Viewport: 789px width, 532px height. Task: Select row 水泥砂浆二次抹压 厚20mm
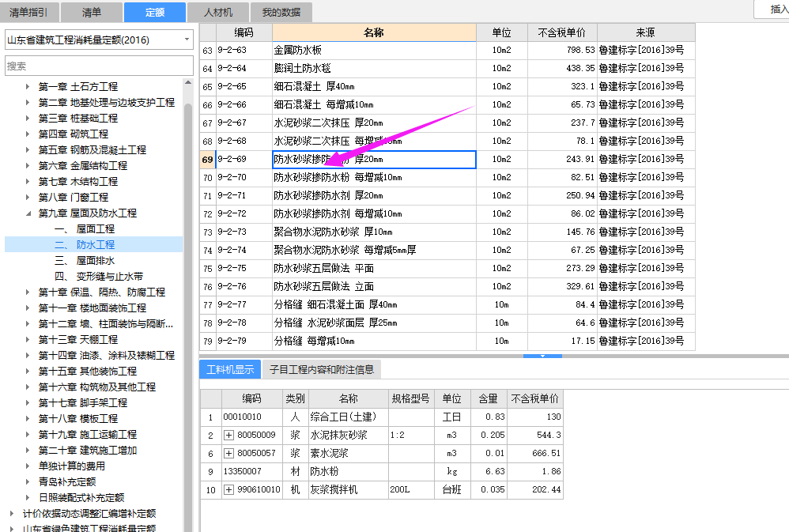point(447,123)
